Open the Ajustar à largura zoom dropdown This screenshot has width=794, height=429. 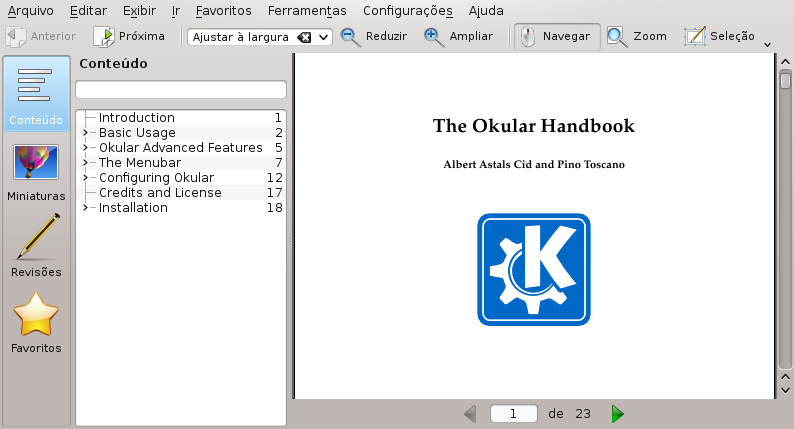point(324,37)
